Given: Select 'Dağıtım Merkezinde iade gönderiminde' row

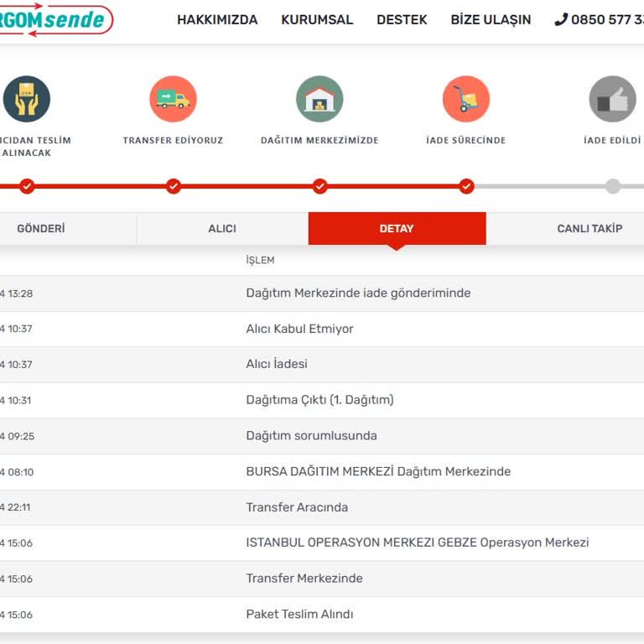Looking at the screenshot, I should [322, 293].
